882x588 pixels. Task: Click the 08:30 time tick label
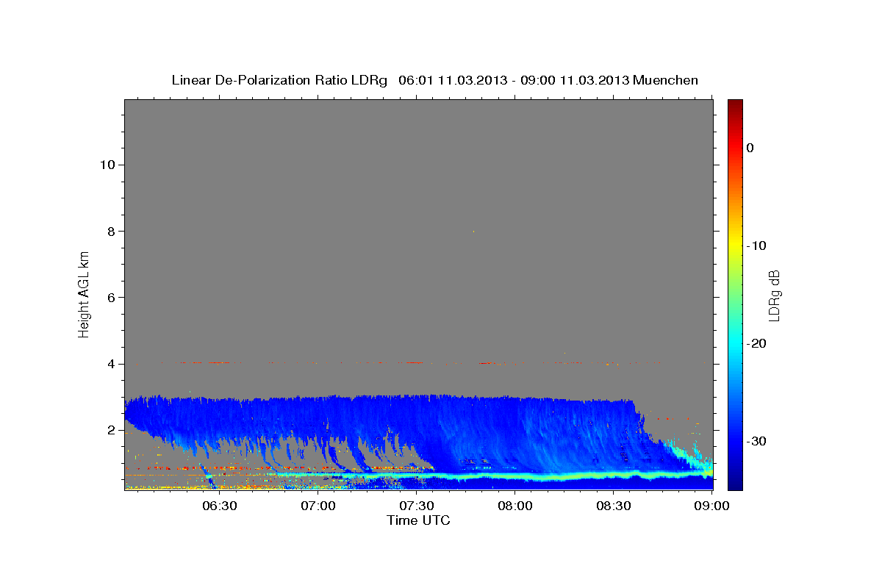pyautogui.click(x=614, y=506)
